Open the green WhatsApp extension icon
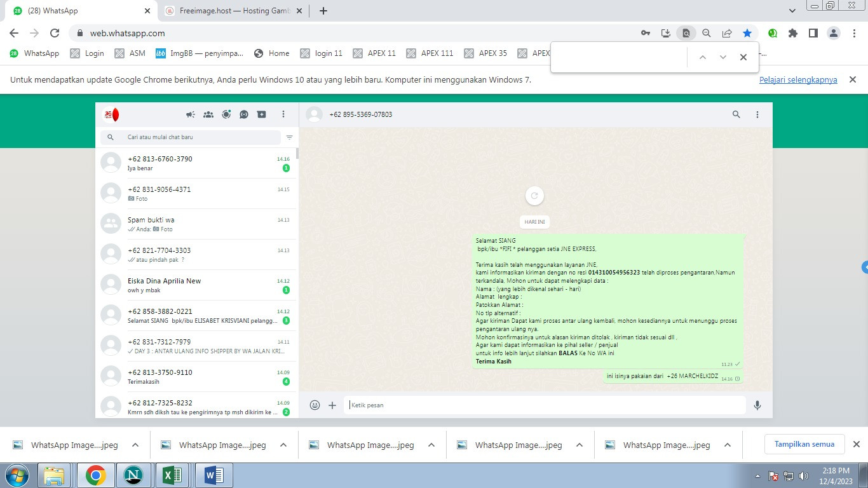 click(x=773, y=33)
